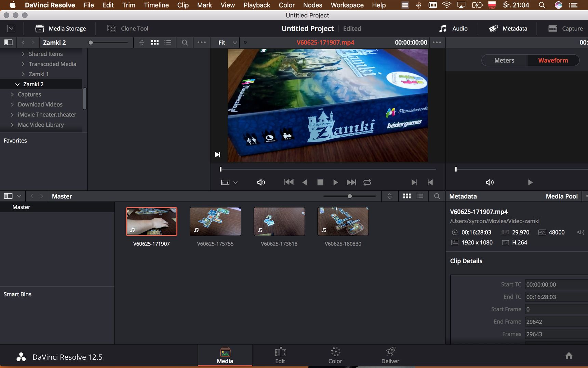This screenshot has height=368, width=588.
Task: Go to the Edit page
Action: click(280, 356)
